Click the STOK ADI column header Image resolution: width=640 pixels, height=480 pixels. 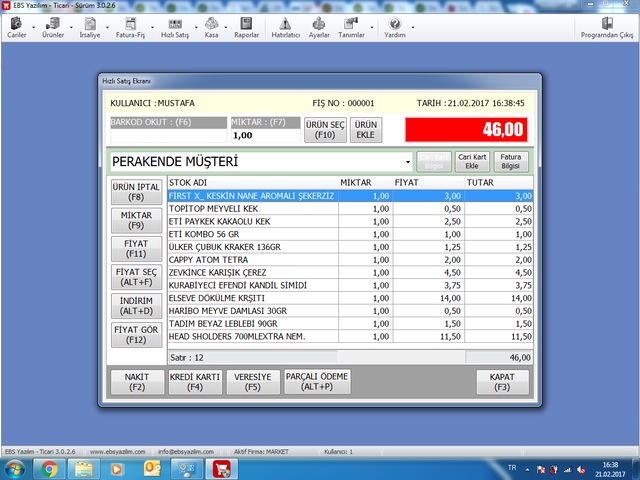pos(253,183)
